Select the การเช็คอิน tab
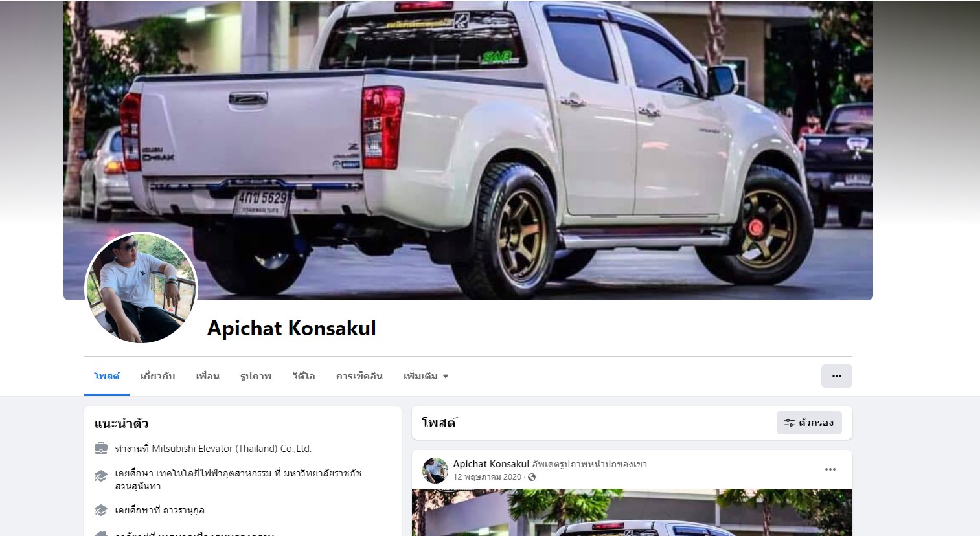 (359, 376)
